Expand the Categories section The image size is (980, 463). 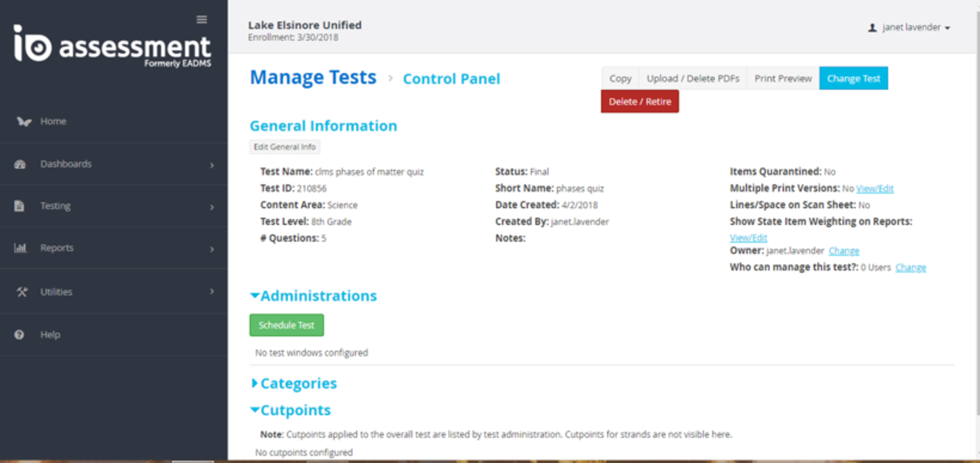point(255,383)
